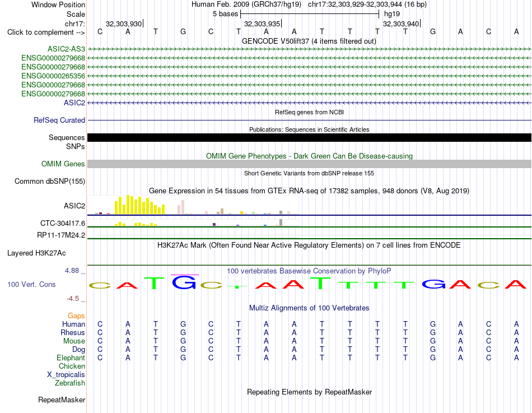The width and height of the screenshot is (532, 413).
Task: Click the 32,303,930 ruler position
Action: pos(124,24)
